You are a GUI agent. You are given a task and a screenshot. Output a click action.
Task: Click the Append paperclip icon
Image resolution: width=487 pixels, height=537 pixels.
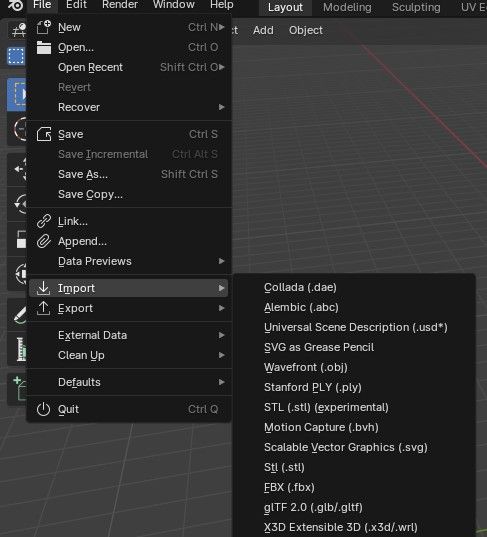click(44, 241)
